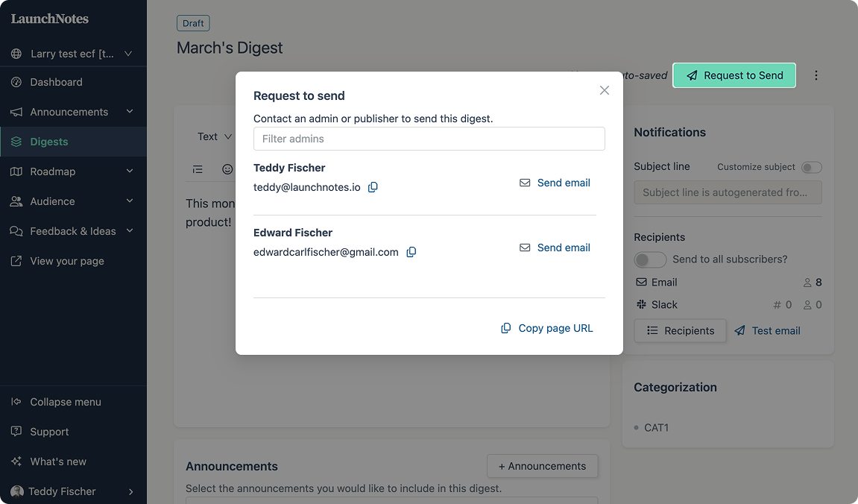This screenshot has height=504, width=858.
Task: Click the list formatting icon in editor
Action: pos(198,170)
